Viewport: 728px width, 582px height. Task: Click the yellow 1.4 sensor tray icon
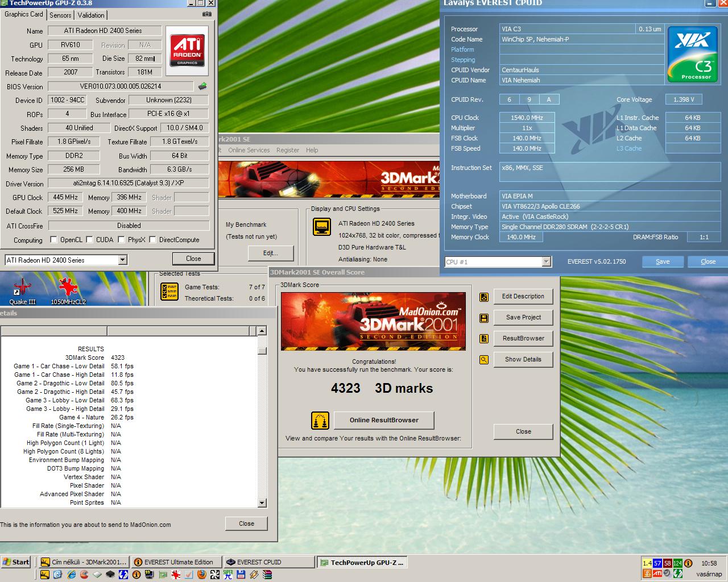click(647, 563)
